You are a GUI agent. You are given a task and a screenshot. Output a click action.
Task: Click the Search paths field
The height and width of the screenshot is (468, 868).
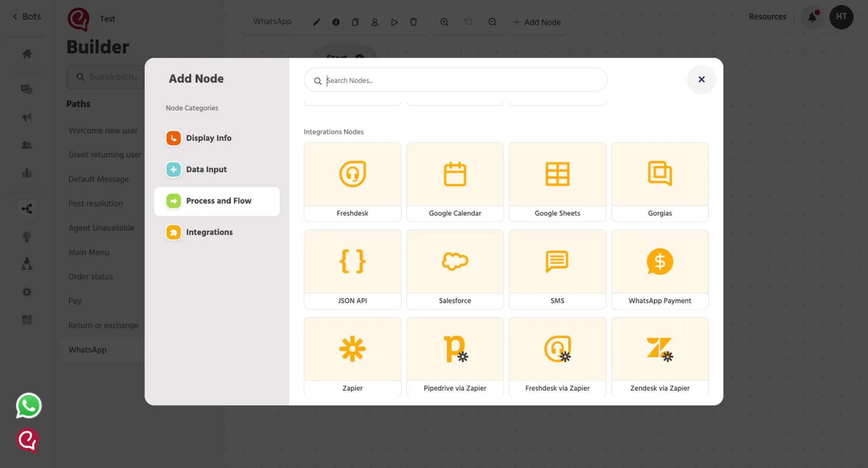(x=106, y=77)
